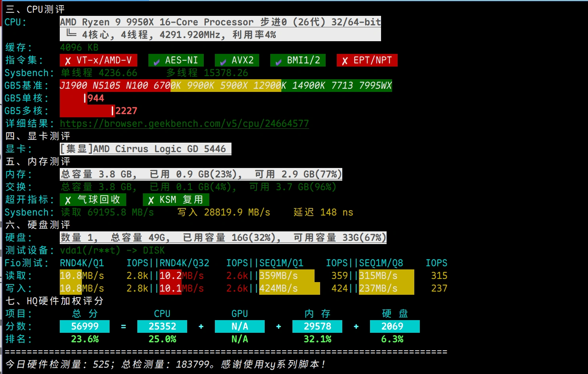Select the 10.1MB/s RND4K/Q32 write result
588x374 pixels.
[182, 288]
